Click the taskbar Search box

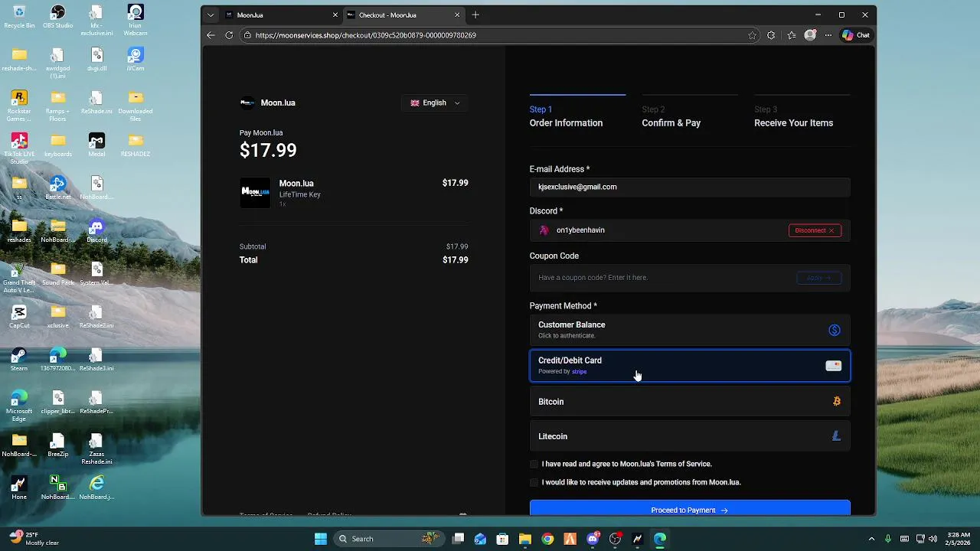pos(390,539)
